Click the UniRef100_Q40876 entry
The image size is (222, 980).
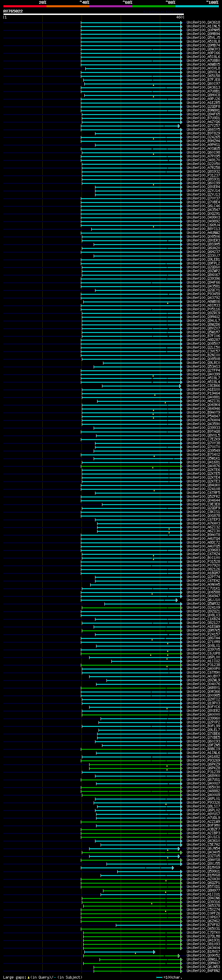(203, 466)
